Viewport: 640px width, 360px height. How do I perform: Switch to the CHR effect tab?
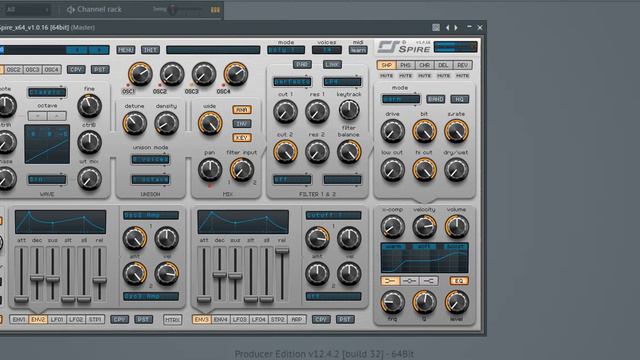point(424,65)
